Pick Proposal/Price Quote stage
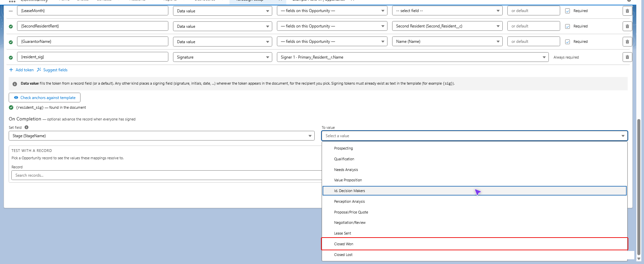Image resolution: width=644 pixels, height=264 pixels. (474, 212)
